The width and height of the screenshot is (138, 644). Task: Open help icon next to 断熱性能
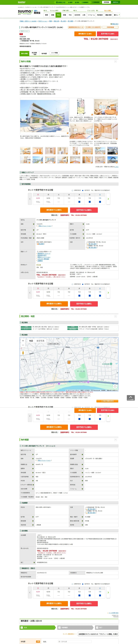point(82,485)
